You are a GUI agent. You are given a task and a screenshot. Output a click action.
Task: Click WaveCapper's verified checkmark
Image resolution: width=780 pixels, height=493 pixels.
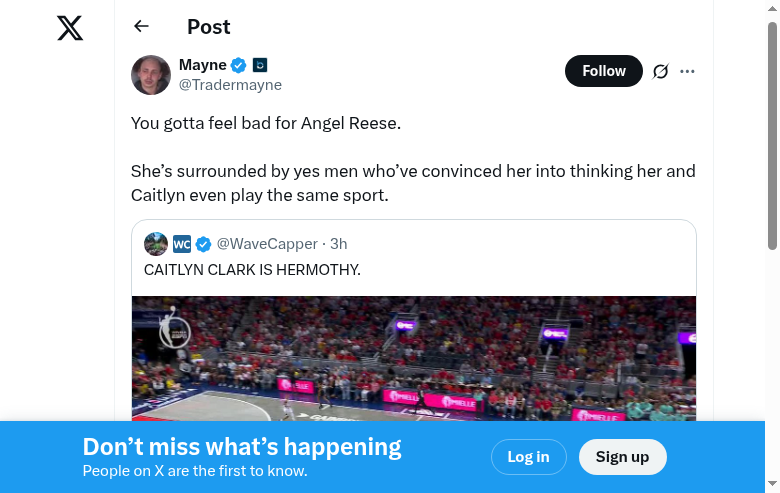coord(203,244)
